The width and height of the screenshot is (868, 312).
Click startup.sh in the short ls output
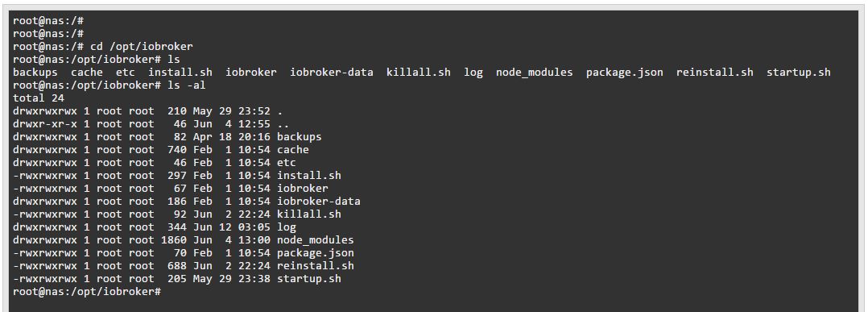[798, 72]
